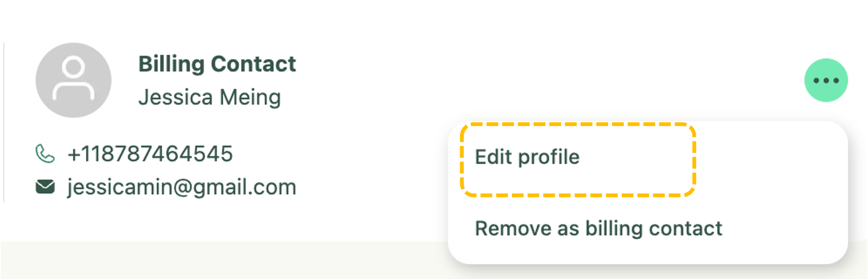The width and height of the screenshot is (868, 279).
Task: Click phone number +118787464545
Action: point(150,153)
